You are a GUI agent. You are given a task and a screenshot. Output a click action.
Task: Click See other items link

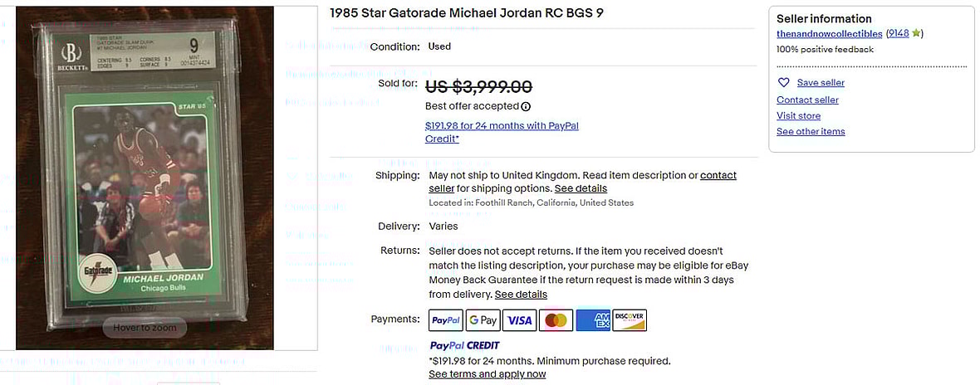(811, 132)
